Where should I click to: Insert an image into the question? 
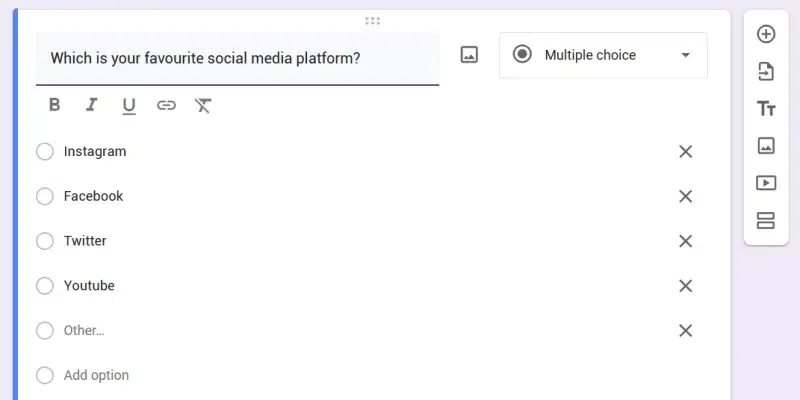tap(469, 56)
